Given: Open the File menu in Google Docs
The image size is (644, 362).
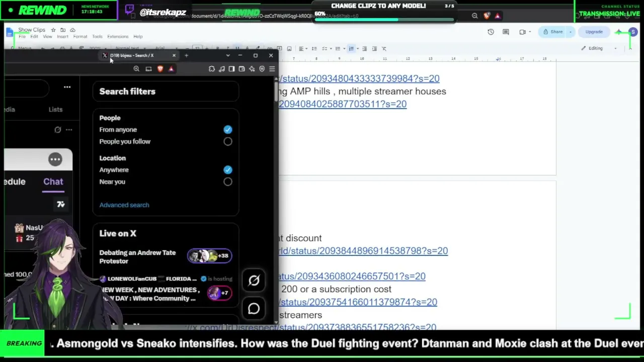Looking at the screenshot, I should [x=22, y=37].
